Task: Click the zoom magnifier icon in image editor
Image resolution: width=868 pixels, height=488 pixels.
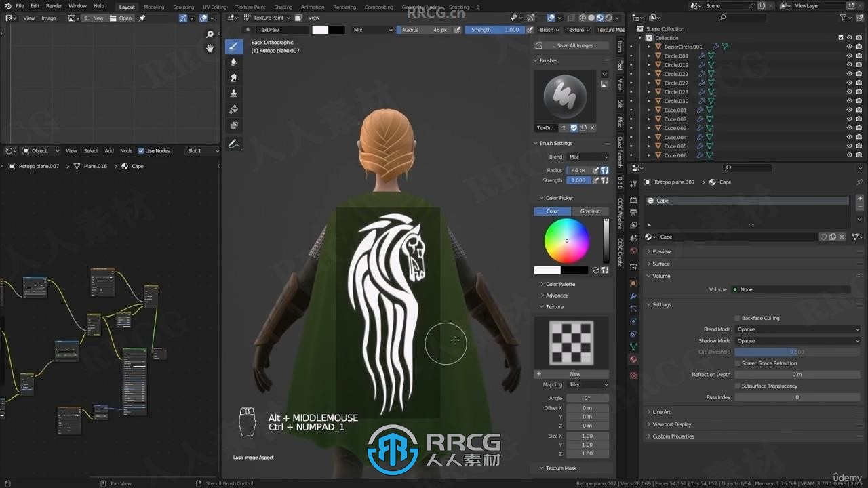Action: 210,35
